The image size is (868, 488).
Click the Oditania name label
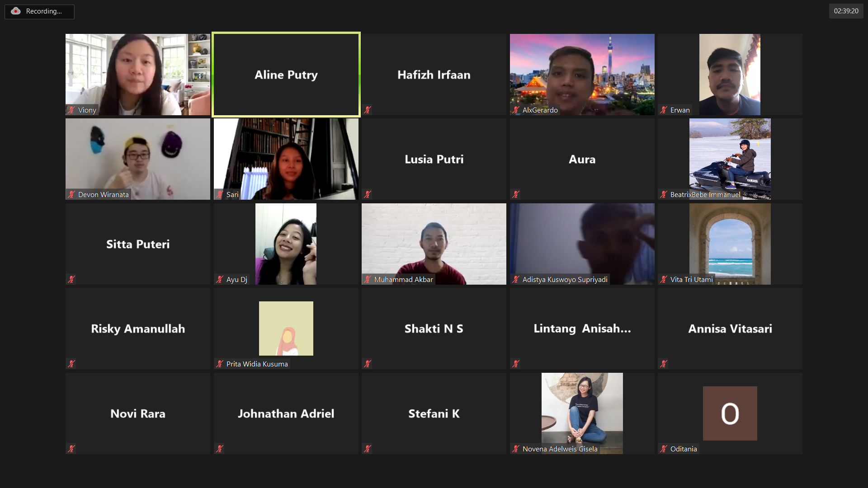click(684, 449)
